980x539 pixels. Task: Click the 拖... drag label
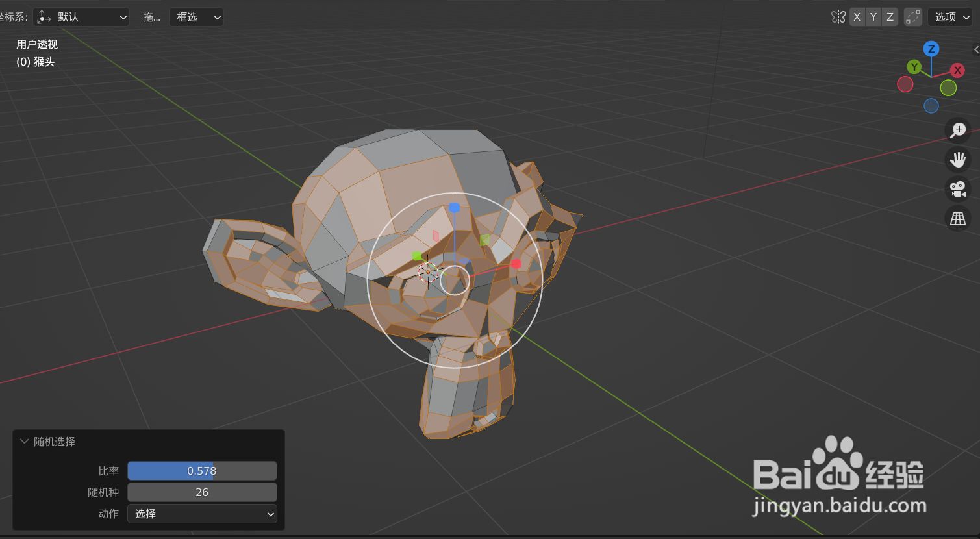[x=151, y=17]
